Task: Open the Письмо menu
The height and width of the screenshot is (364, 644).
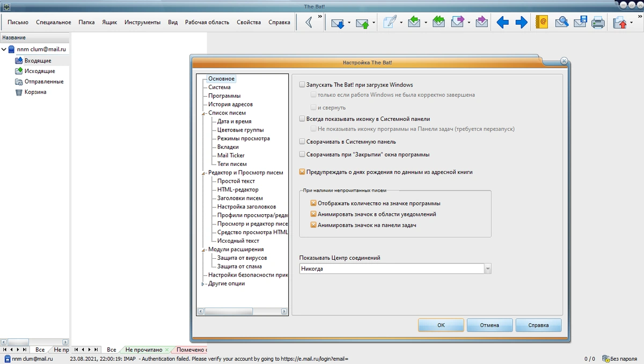Action: (18, 23)
